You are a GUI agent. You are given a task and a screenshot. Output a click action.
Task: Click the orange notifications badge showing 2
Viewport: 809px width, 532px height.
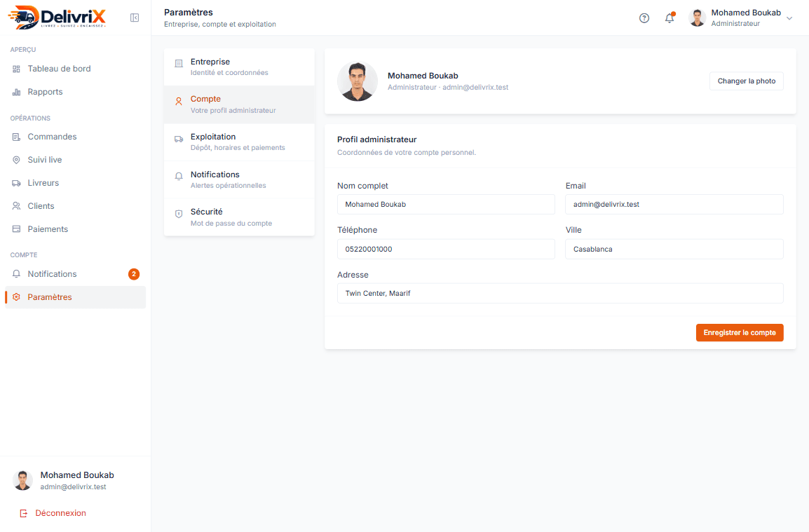[134, 274]
